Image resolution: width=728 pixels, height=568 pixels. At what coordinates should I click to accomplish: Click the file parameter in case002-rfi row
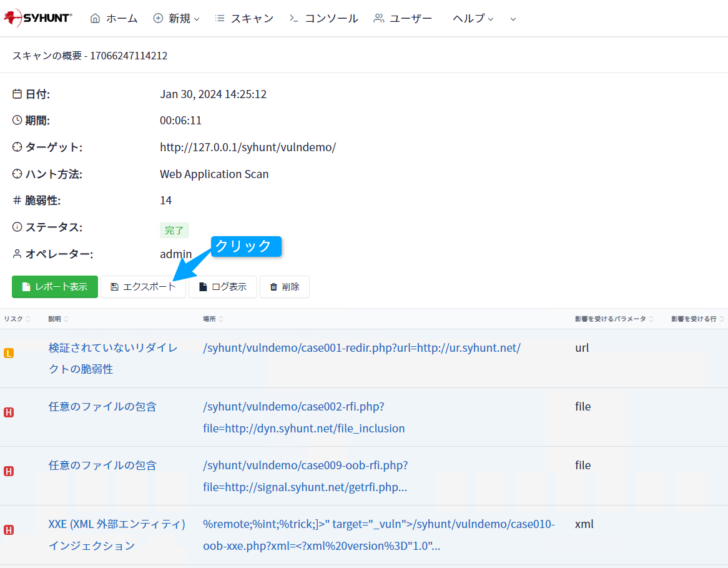coord(583,406)
